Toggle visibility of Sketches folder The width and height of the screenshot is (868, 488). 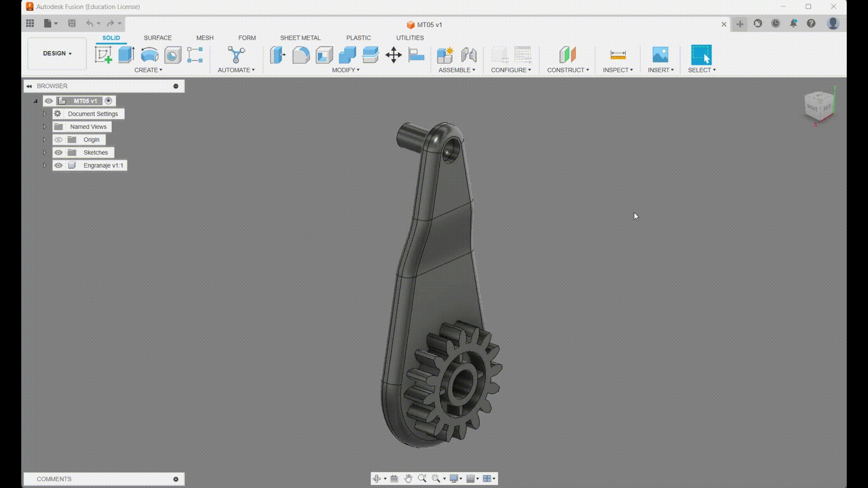pos(58,153)
